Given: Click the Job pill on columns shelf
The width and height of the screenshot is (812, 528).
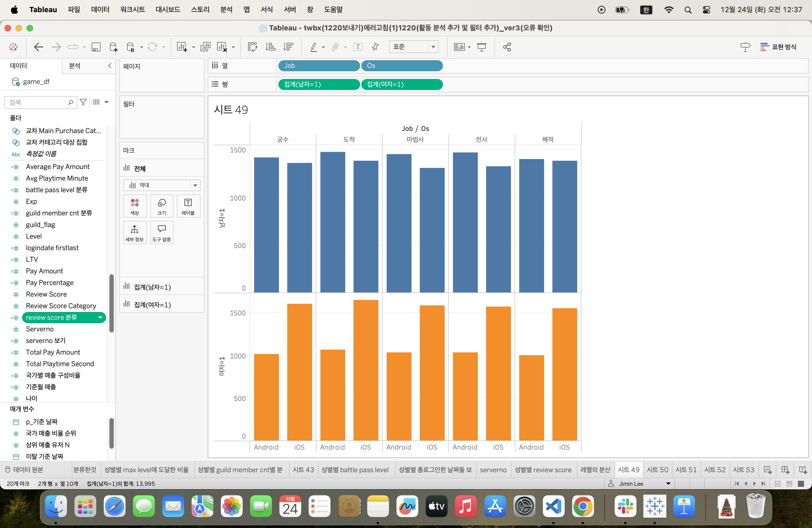Looking at the screenshot, I should [319, 65].
